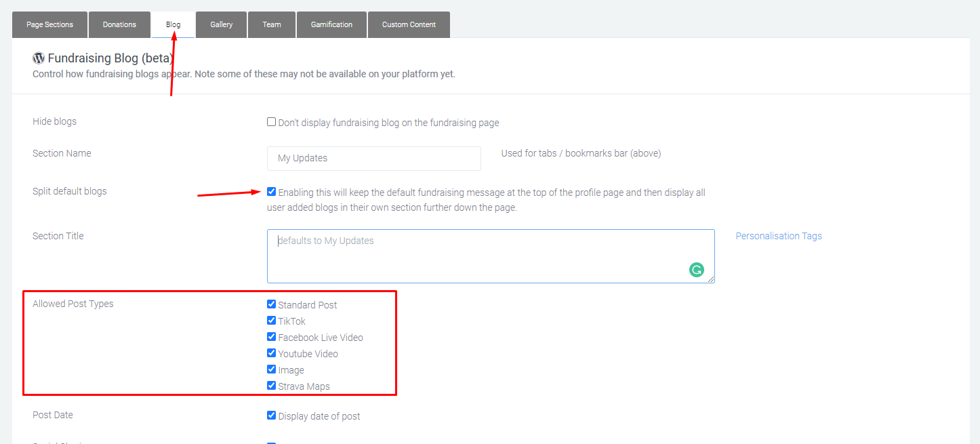Uncheck the Standard Post type
The image size is (980, 444).
(x=271, y=304)
